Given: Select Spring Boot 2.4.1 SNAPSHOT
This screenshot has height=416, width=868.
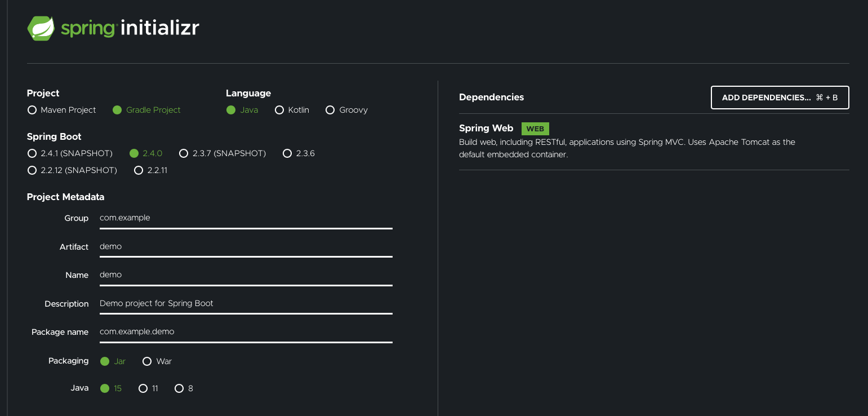Looking at the screenshot, I should click(x=32, y=153).
